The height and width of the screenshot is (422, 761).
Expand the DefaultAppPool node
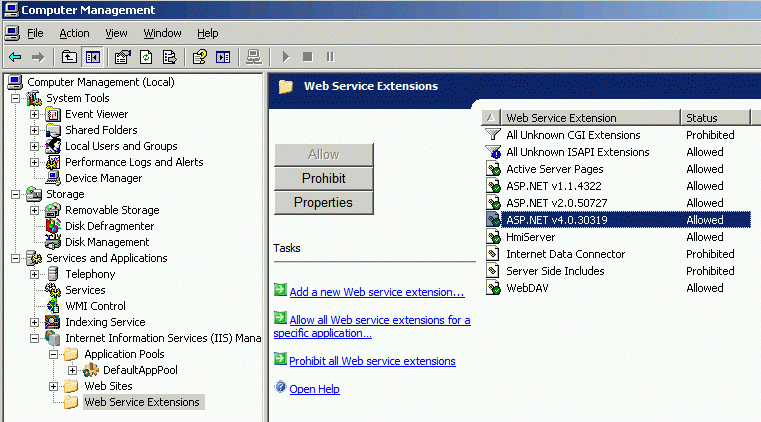pos(72,370)
